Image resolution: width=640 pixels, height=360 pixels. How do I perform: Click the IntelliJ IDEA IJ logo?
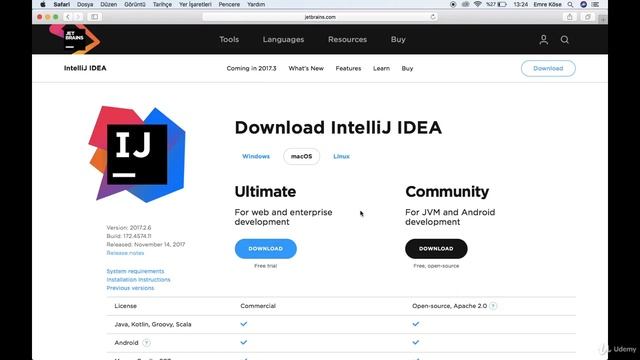pos(137,154)
